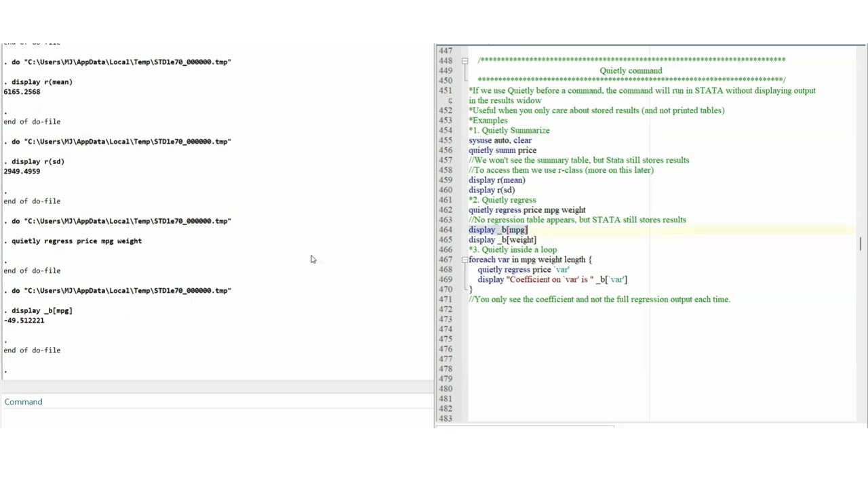Click 'display _b[weight]' on line 465
The width and height of the screenshot is (868, 488).
tap(502, 240)
